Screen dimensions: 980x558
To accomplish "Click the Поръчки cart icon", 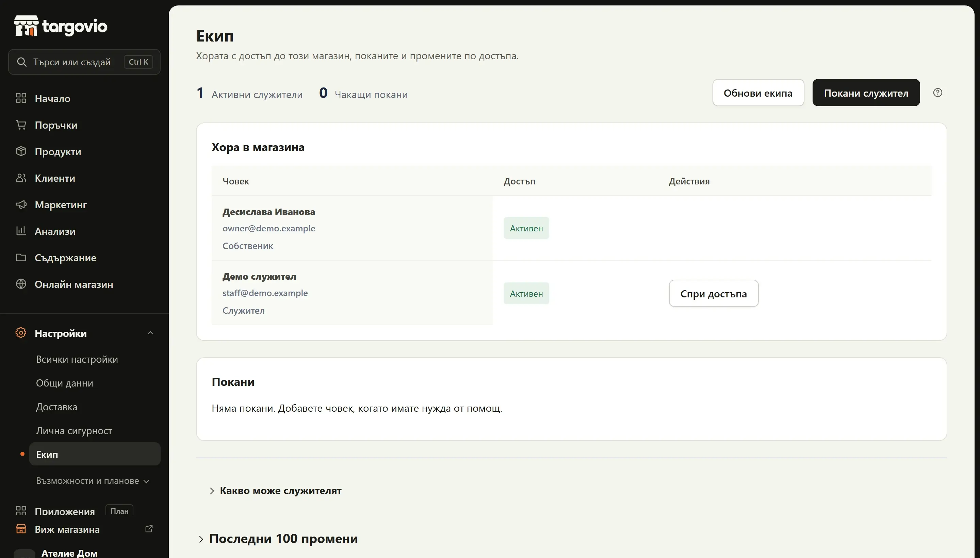I will [21, 125].
